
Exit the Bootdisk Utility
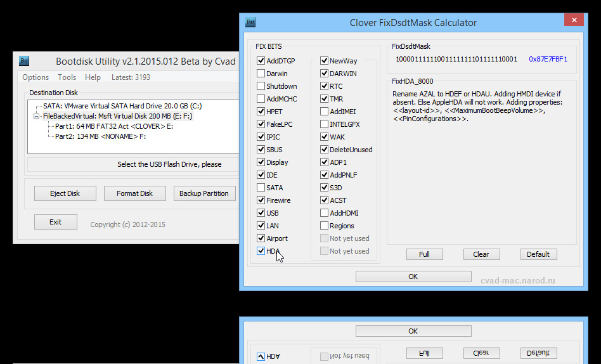pyautogui.click(x=56, y=222)
